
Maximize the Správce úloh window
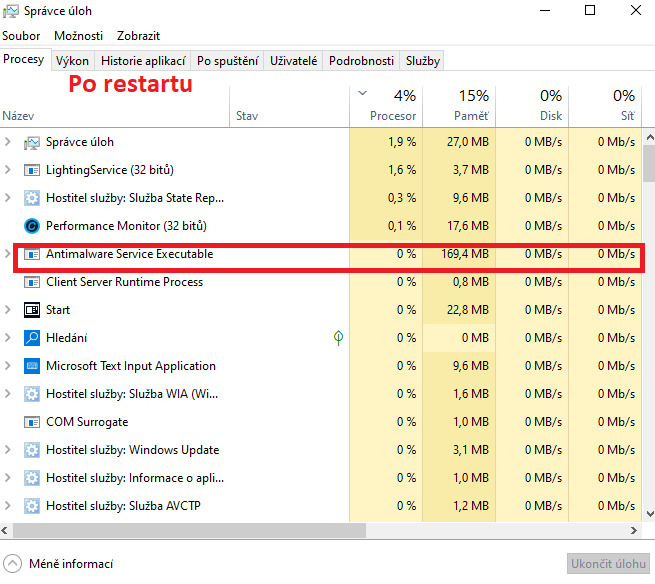click(589, 10)
